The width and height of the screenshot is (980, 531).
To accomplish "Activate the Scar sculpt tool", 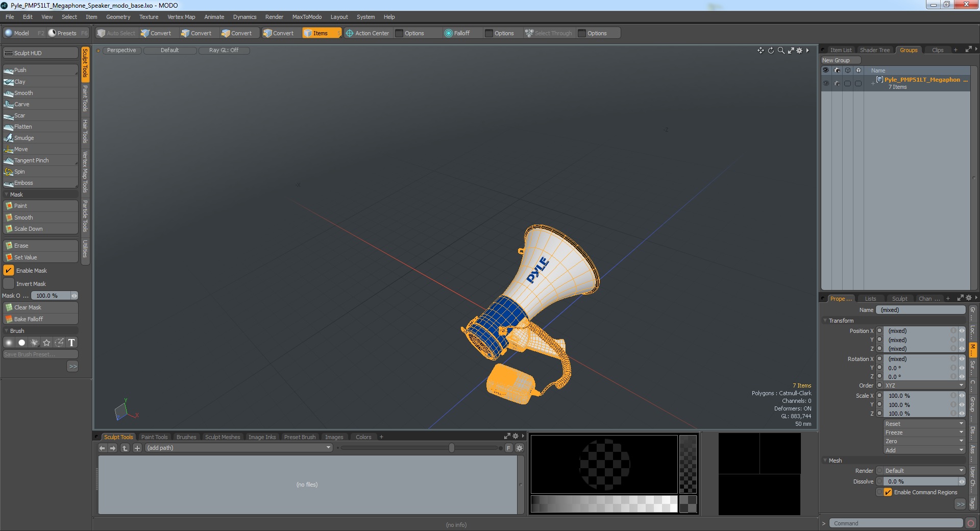I will pyautogui.click(x=40, y=115).
